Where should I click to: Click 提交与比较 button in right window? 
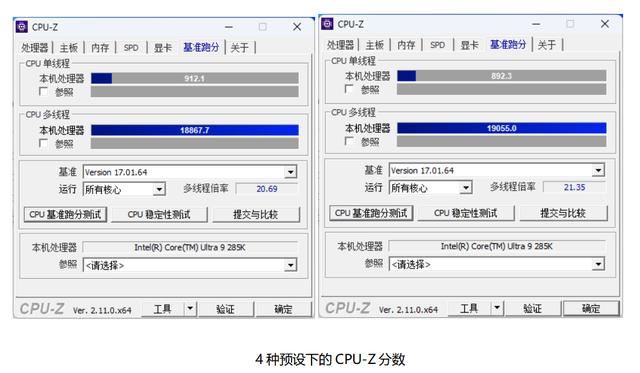563,213
